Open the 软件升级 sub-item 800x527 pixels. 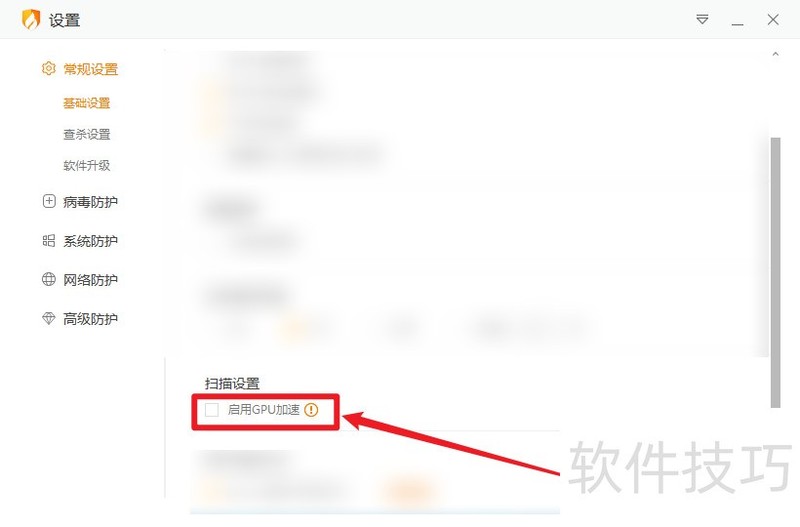pos(87,165)
